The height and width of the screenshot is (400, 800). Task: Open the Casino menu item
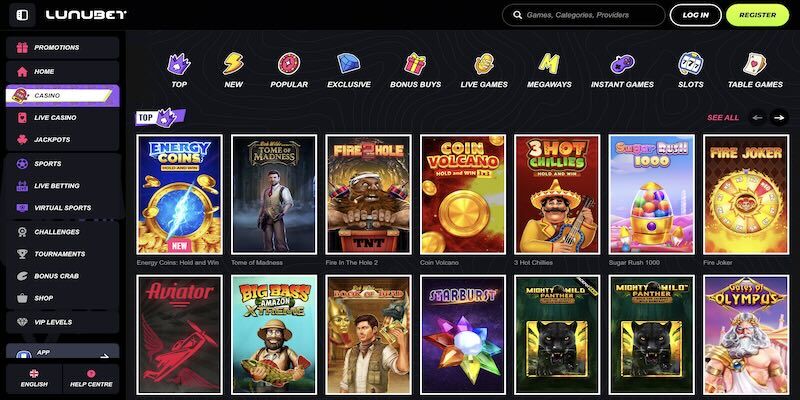point(62,95)
